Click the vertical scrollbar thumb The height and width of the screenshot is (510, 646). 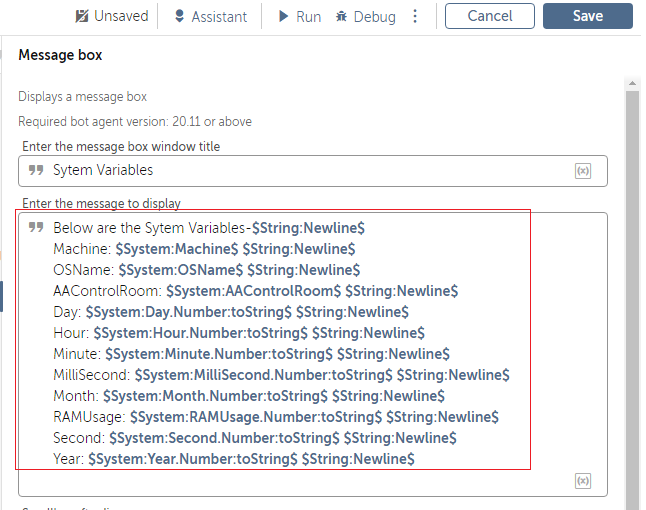point(632,300)
